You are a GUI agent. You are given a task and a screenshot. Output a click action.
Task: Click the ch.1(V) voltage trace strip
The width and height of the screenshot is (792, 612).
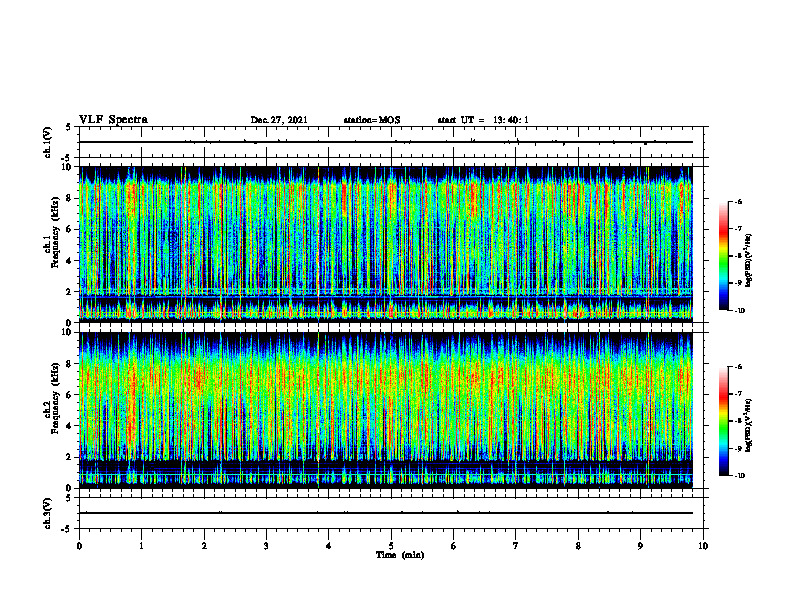[391, 142]
